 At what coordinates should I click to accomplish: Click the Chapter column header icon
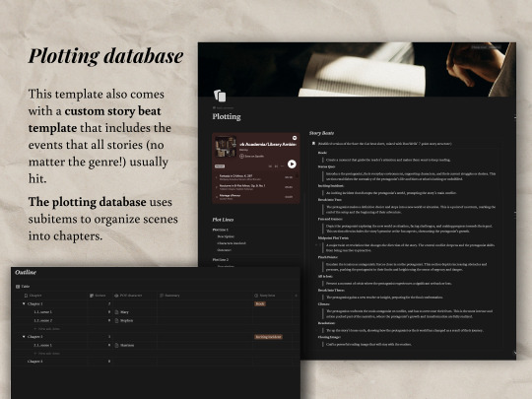click(26, 296)
